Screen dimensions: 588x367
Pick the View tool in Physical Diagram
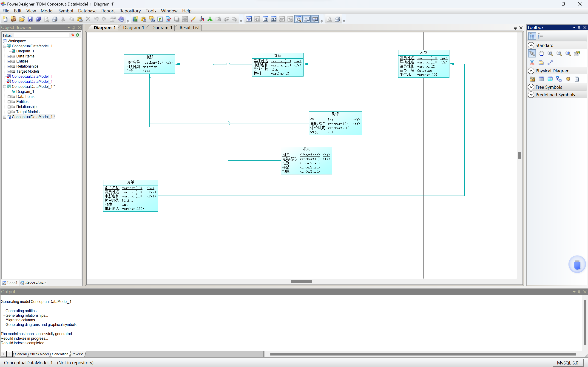point(550,79)
